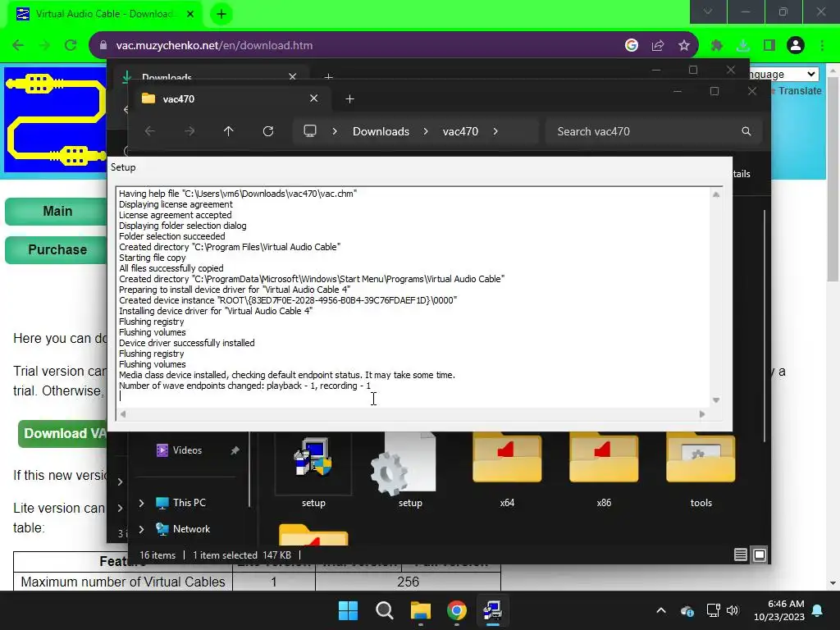Open the Chrome three-dot menu
The width and height of the screenshot is (840, 630).
(822, 46)
